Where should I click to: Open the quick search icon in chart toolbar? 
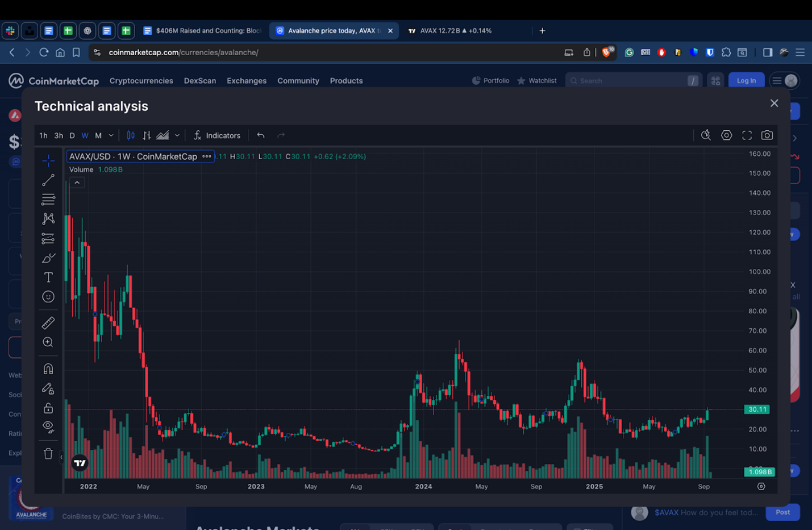[706, 135]
